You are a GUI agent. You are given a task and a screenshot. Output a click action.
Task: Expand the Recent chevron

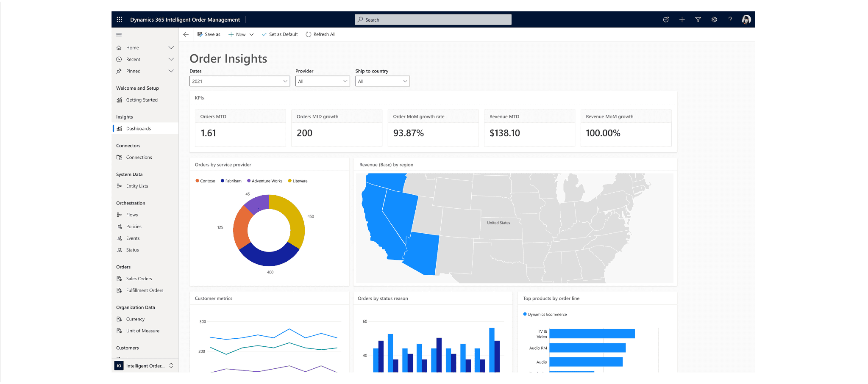click(x=171, y=59)
